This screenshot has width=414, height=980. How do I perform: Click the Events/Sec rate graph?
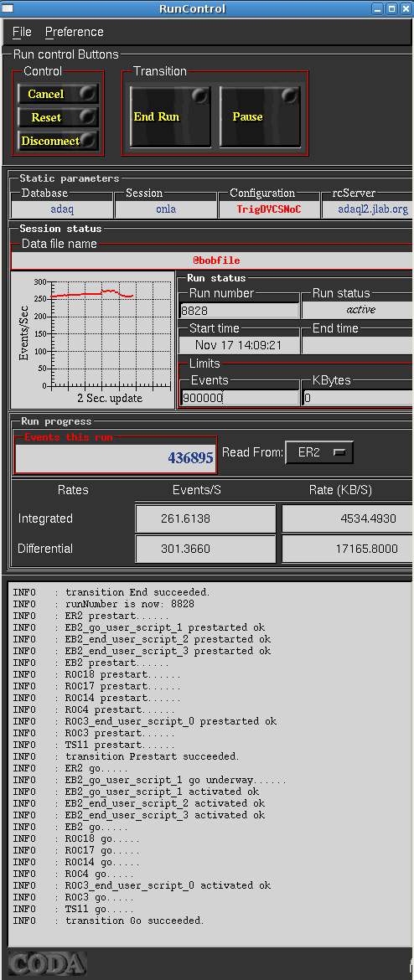[92, 339]
